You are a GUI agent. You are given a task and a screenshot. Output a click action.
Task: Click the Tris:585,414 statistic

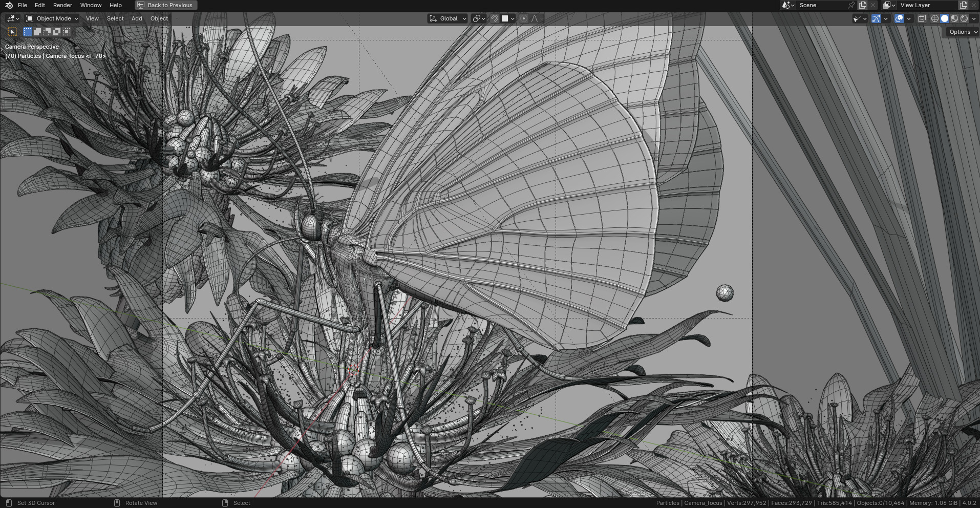coord(835,503)
